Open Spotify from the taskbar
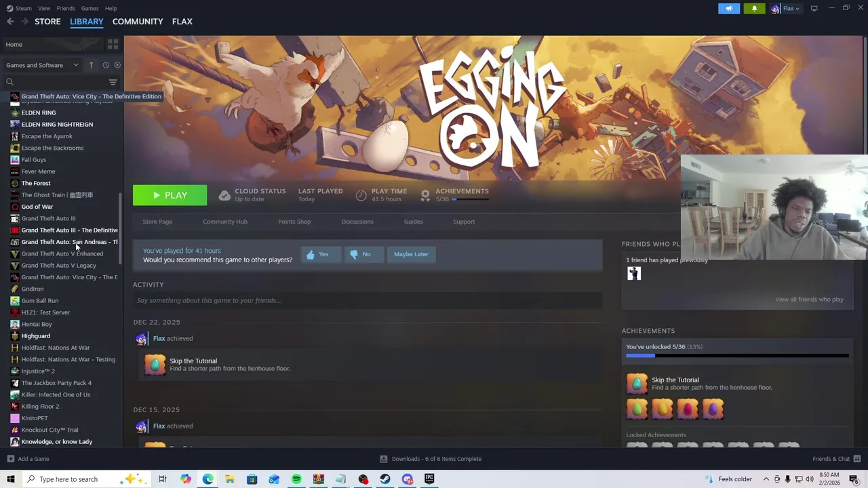This screenshot has width=868, height=488. [x=296, y=479]
